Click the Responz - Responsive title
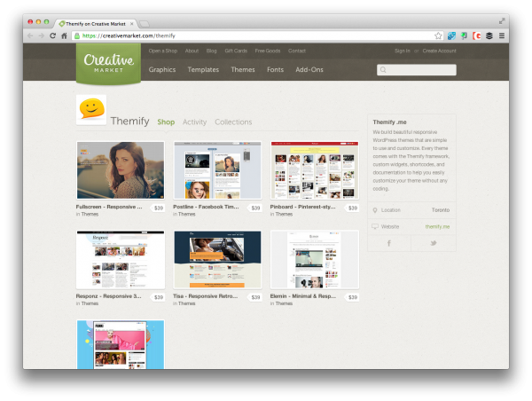Image resolution: width=532 pixels, height=401 pixels. (x=108, y=296)
